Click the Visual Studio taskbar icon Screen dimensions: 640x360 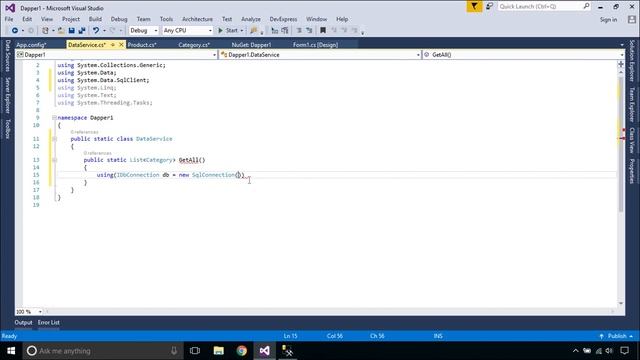(x=264, y=351)
